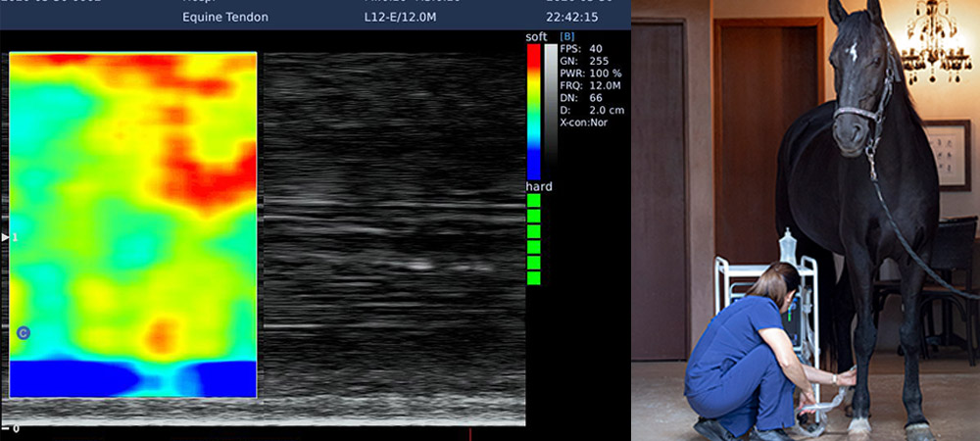The height and width of the screenshot is (441, 980).
Task: Click the grayscale B-mode tendon image
Action: tap(394, 237)
